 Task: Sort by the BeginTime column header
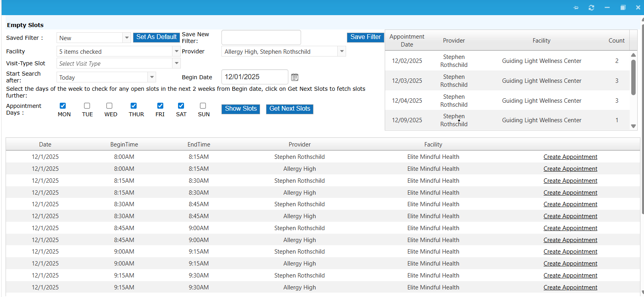pos(124,145)
